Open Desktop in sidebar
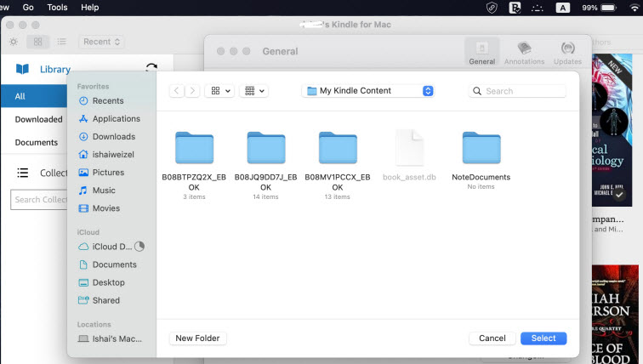The height and width of the screenshot is (364, 643). point(108,283)
